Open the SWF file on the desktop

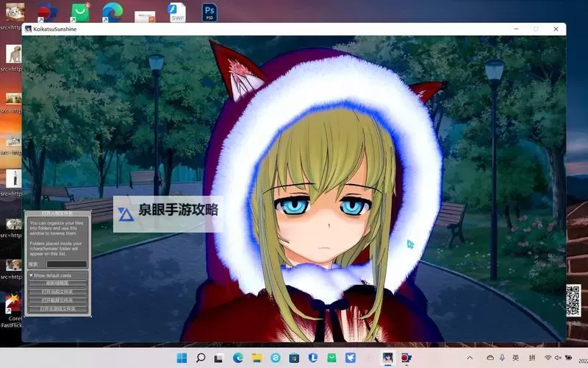pyautogui.click(x=176, y=13)
